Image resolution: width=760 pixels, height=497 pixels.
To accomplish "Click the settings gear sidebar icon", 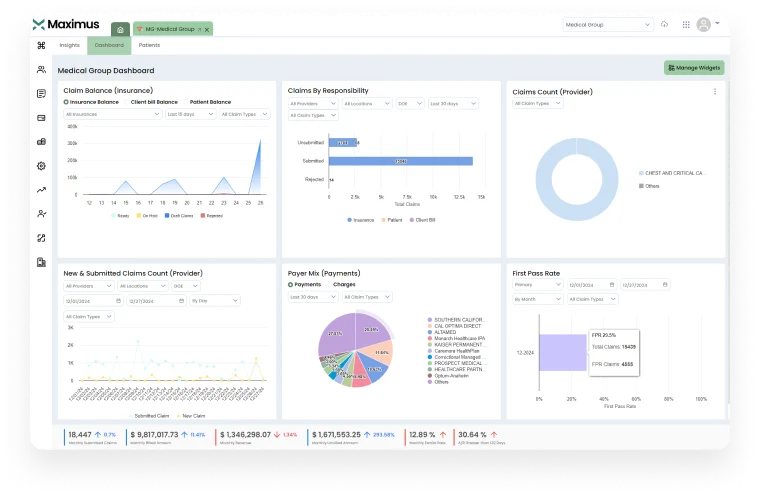I will click(41, 166).
